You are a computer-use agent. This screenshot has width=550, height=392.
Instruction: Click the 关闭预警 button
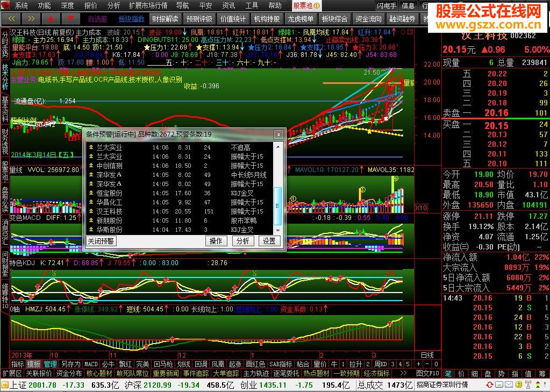coord(101,241)
